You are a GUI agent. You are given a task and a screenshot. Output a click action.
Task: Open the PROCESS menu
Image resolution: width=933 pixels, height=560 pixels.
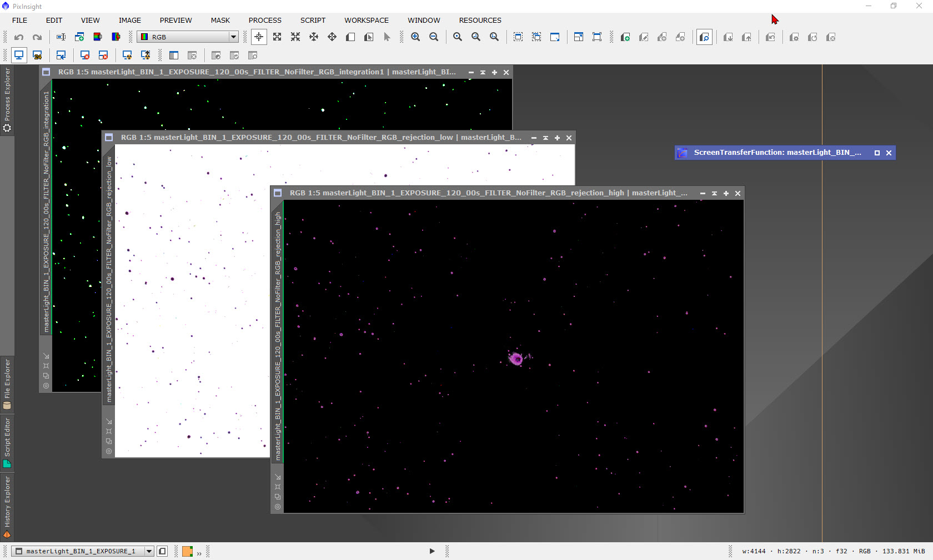[265, 21]
